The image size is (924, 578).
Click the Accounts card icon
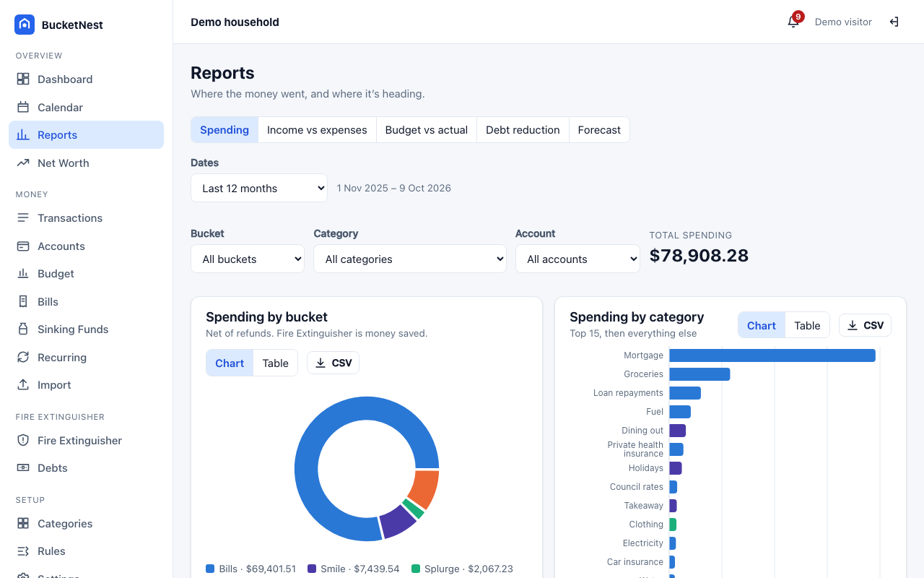(x=23, y=246)
